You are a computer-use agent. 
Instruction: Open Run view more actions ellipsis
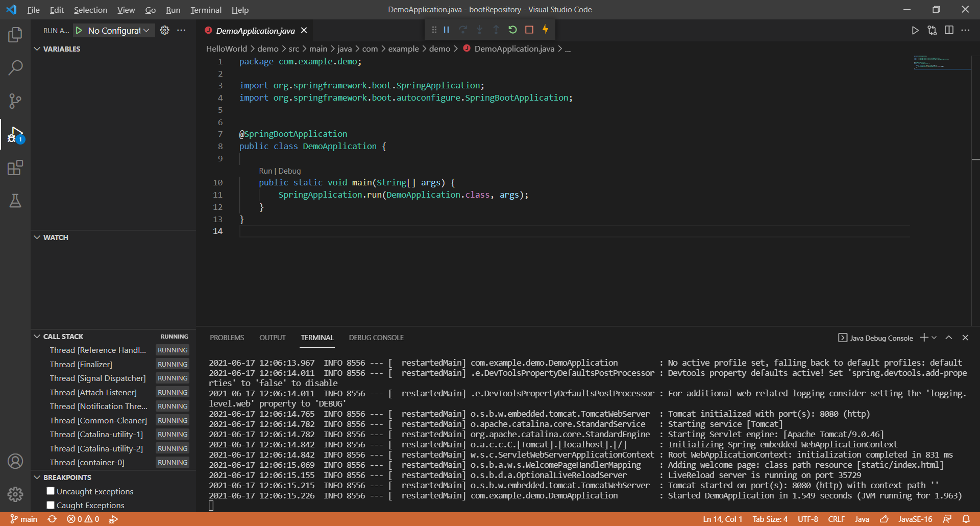(181, 31)
